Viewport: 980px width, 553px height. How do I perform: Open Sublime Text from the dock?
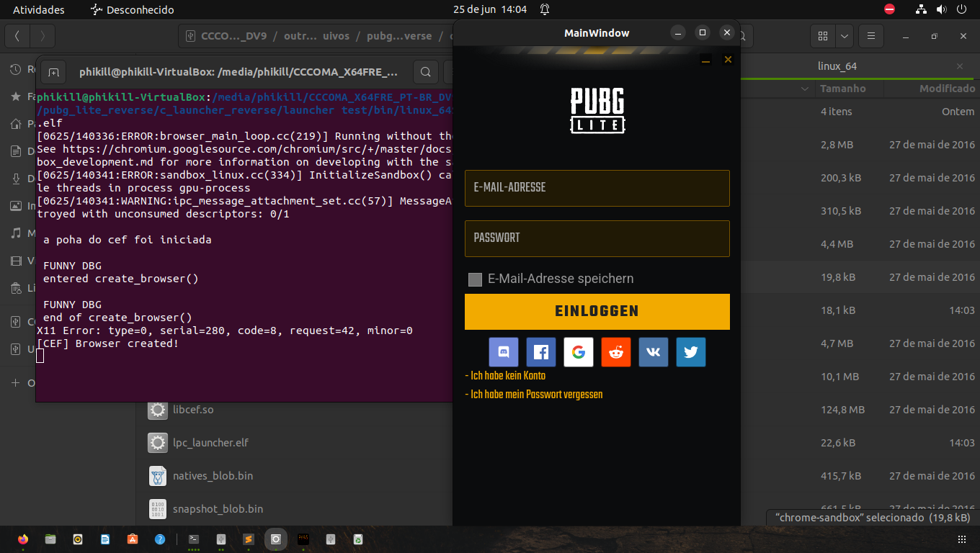tap(249, 539)
